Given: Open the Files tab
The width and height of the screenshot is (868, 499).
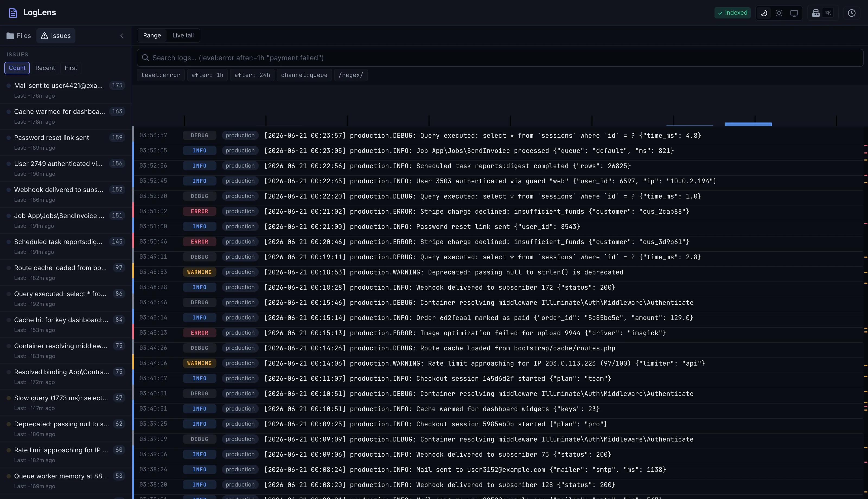Looking at the screenshot, I should coord(19,36).
